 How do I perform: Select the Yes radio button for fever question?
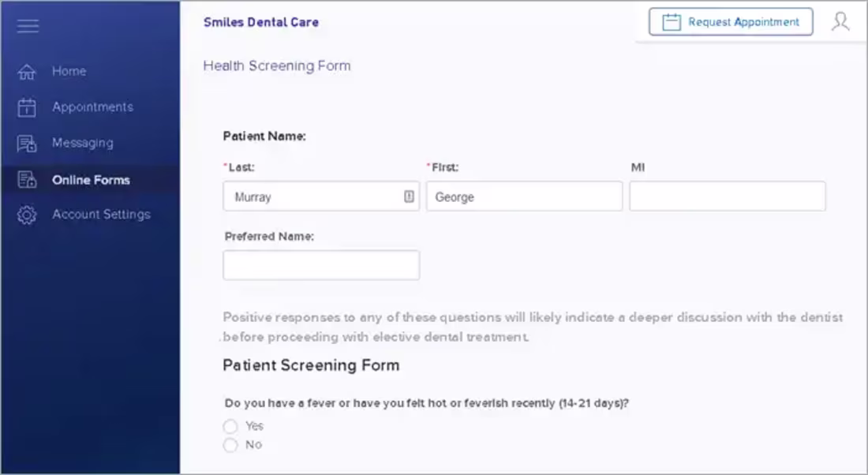230,426
